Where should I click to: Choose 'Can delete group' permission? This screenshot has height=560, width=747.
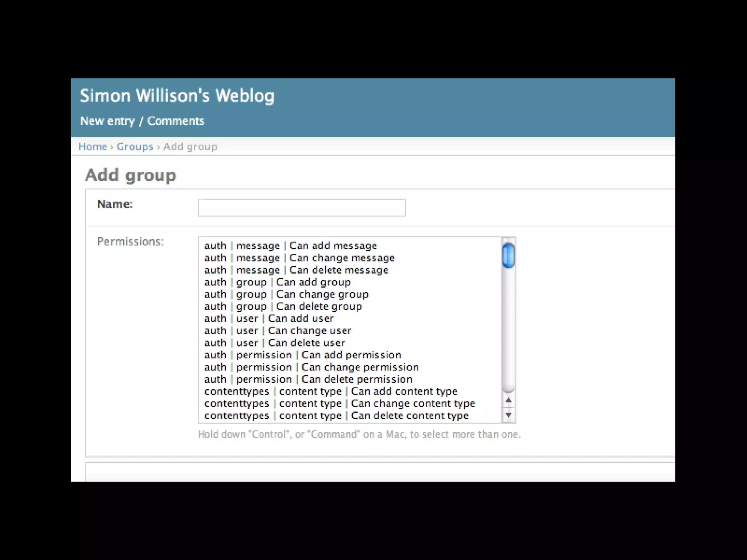[x=283, y=307]
